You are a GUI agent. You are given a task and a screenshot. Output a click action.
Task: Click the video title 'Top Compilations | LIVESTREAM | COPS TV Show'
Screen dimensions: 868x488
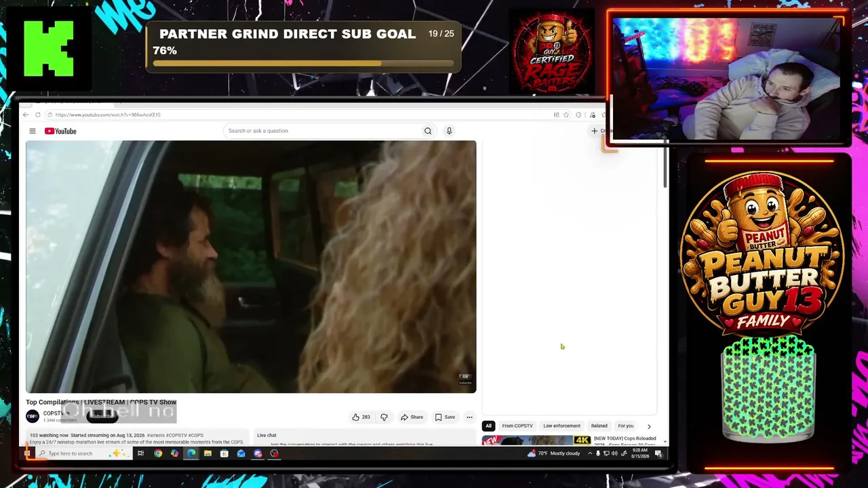coord(101,403)
